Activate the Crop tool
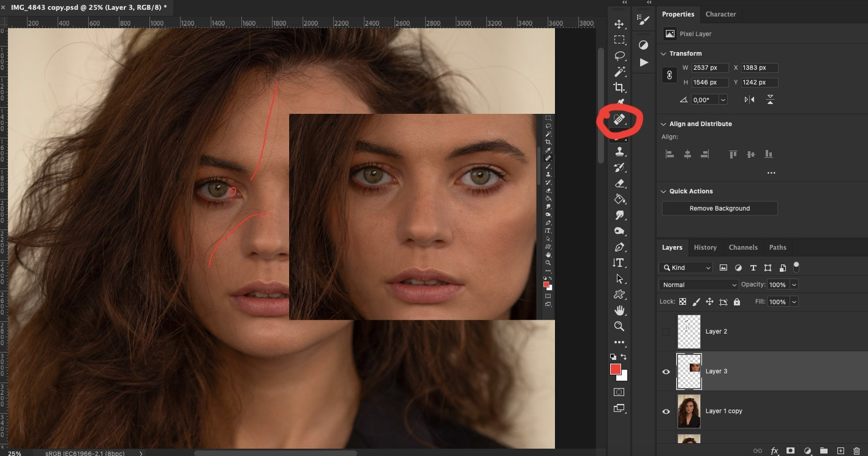 click(x=619, y=87)
